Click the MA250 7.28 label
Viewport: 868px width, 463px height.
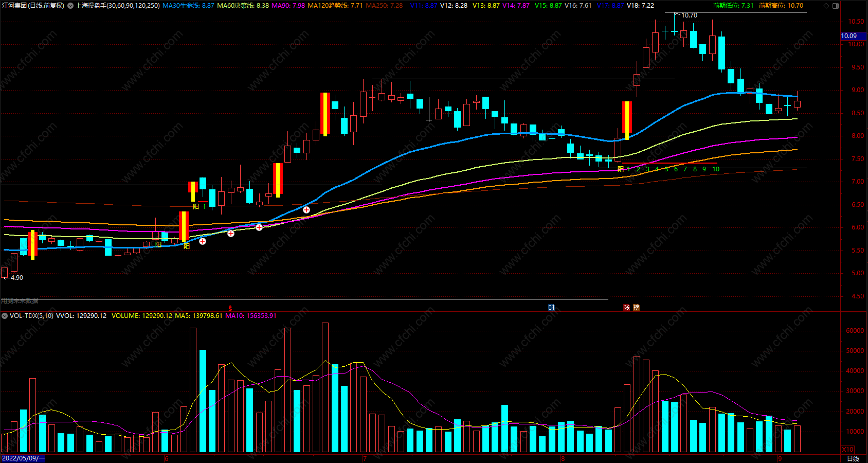point(384,6)
